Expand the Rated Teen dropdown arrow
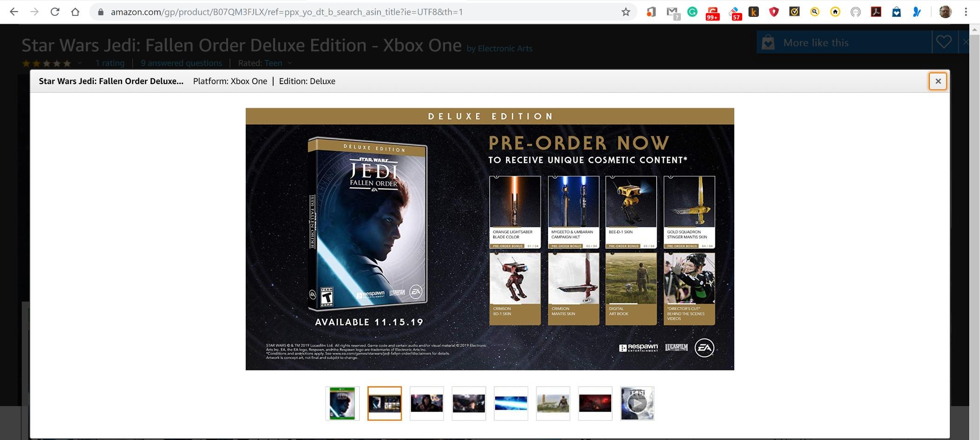Viewport: 980px width, 440px height. tap(290, 63)
